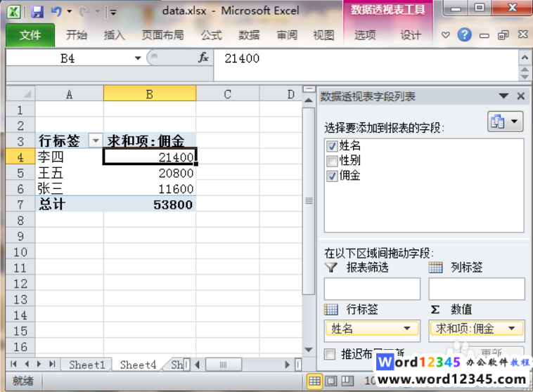Select the Sheet4 worksheet tab
The height and width of the screenshot is (392, 533).
click(x=138, y=365)
